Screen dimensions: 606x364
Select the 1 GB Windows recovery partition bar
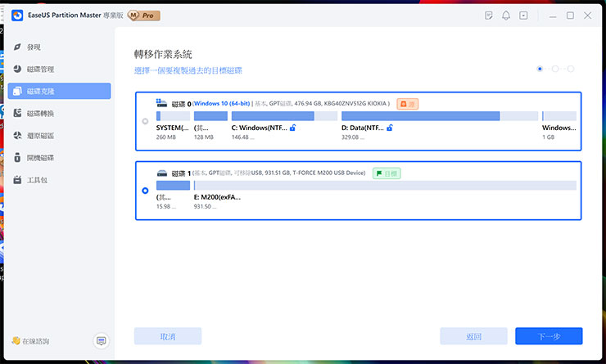pyautogui.click(x=559, y=116)
